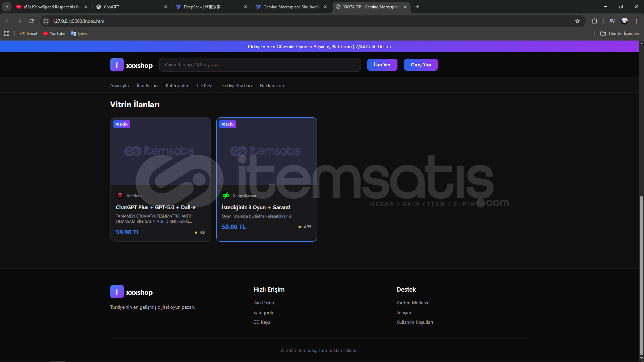View site information icon in address bar
Image resolution: width=644 pixels, height=362 pixels.
(x=46, y=21)
